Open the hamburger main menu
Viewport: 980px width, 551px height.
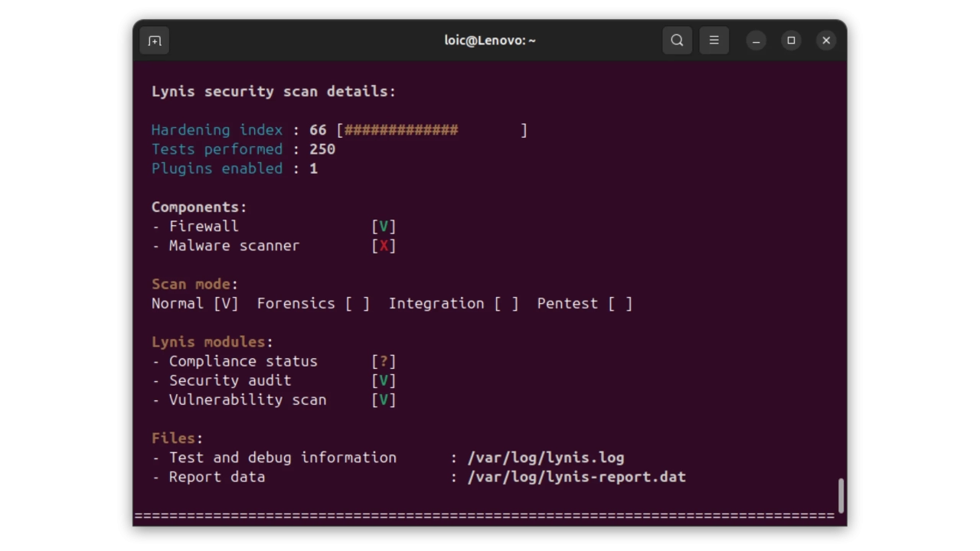pyautogui.click(x=714, y=41)
